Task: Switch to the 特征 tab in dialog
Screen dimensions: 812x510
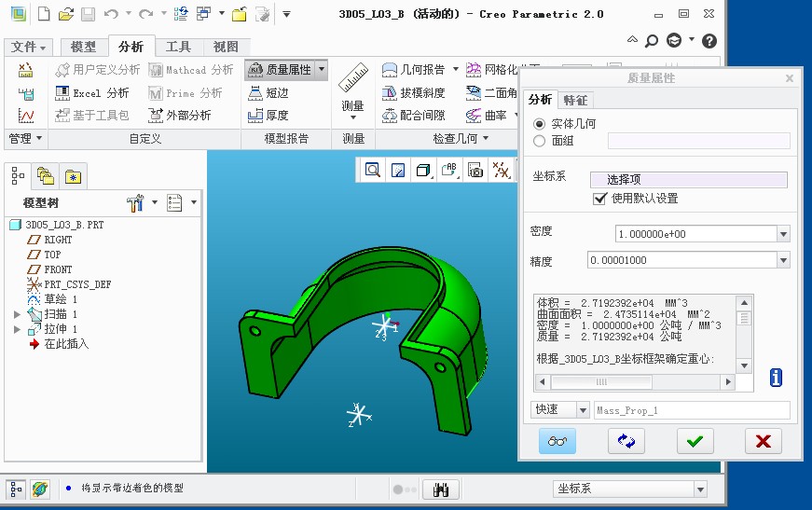Action: (x=575, y=101)
